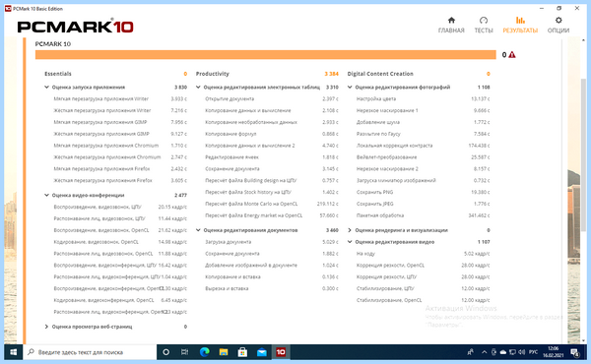
Task: Select the row Локальная коррекция контраста
Action: pyautogui.click(x=424, y=146)
